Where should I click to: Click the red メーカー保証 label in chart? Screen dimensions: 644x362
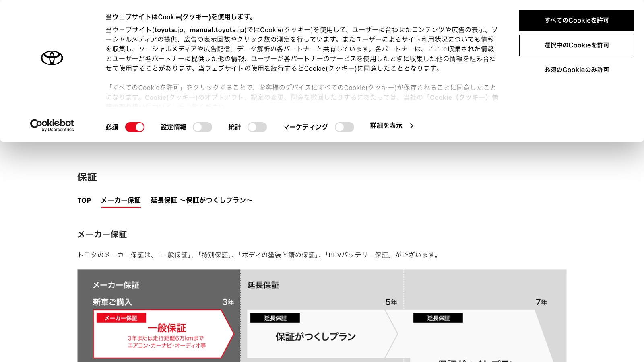pos(121,318)
